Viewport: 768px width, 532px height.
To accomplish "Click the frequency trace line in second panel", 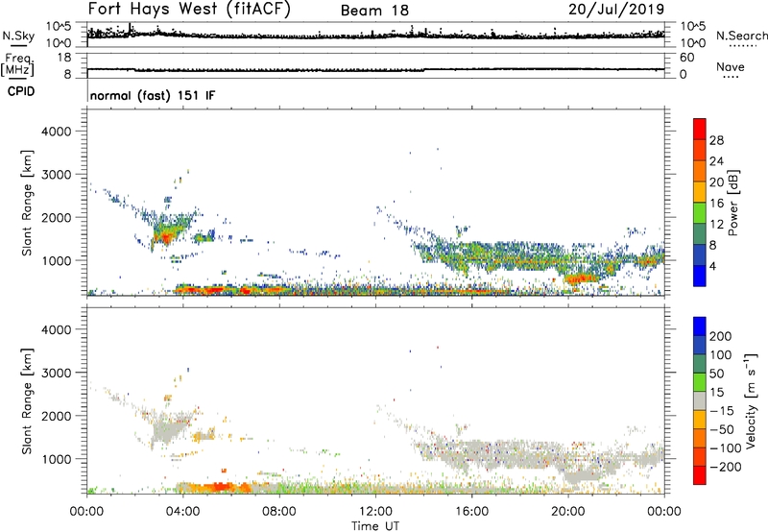I will (x=375, y=70).
